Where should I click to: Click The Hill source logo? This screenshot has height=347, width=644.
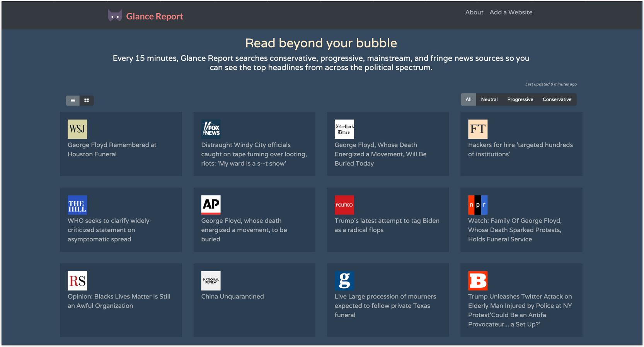pos(77,205)
